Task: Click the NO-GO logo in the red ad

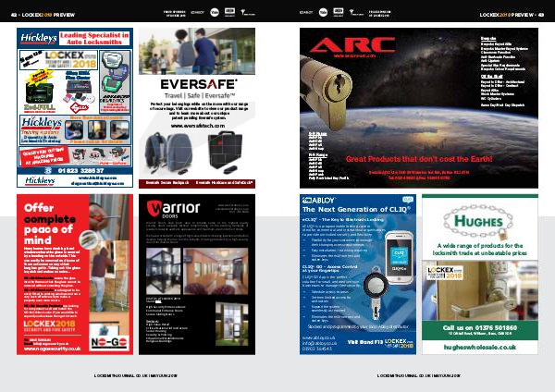Action: [109, 342]
